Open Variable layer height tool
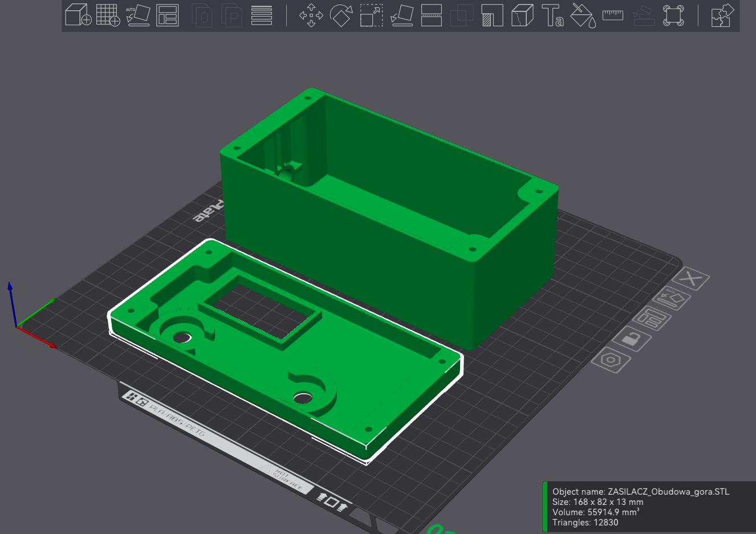 262,15
